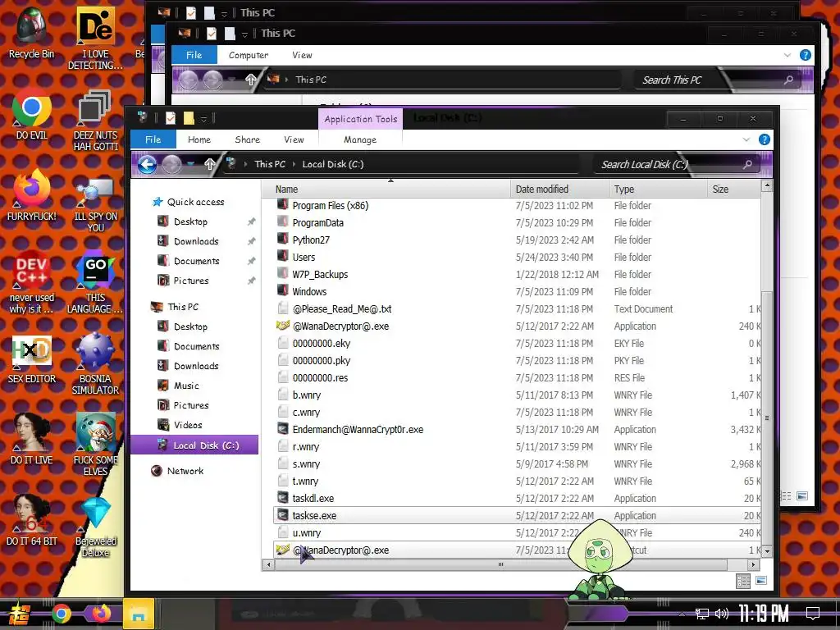This screenshot has width=840, height=630.
Task: Open the Manage ribbon tab
Action: (x=360, y=139)
